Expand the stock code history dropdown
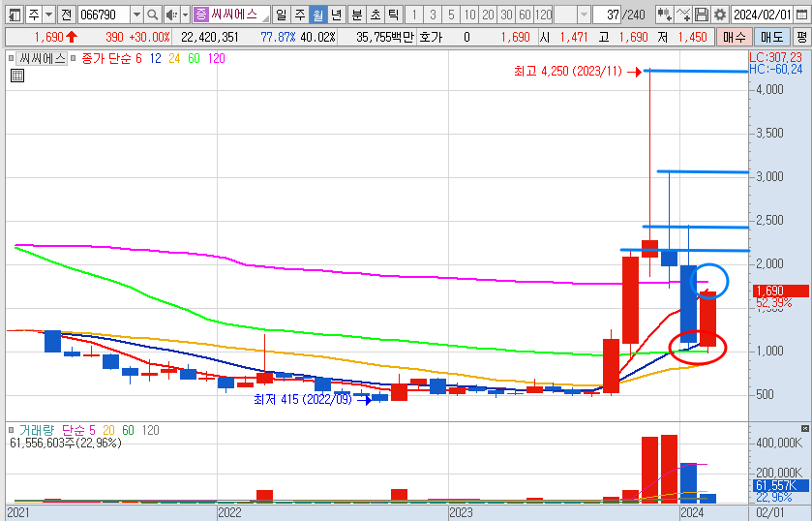Screen dimensions: 812x521 point(136,15)
